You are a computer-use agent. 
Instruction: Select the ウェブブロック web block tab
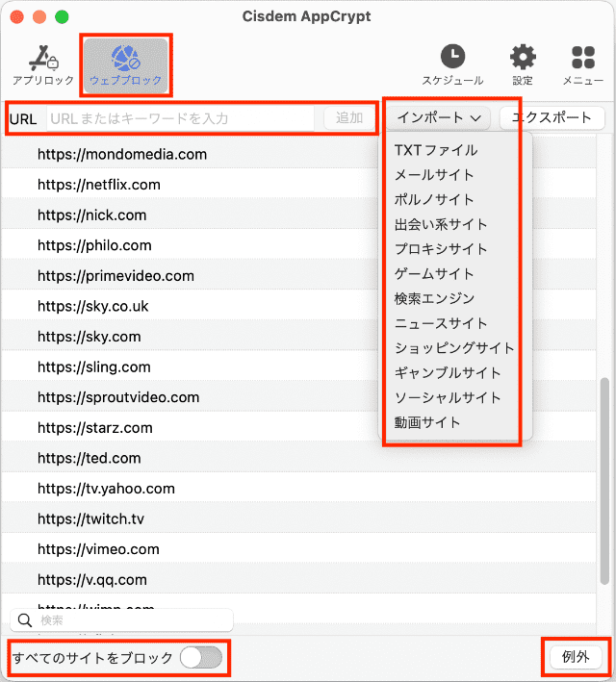click(x=126, y=65)
